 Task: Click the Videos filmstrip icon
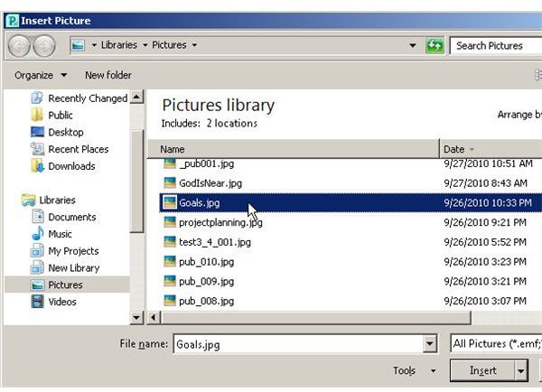tap(37, 302)
